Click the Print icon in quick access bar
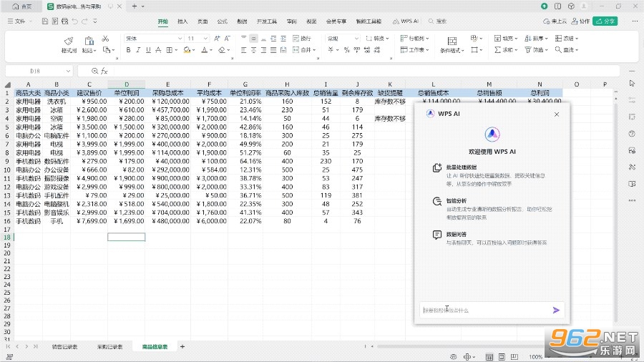644x362 pixels. click(x=65, y=21)
